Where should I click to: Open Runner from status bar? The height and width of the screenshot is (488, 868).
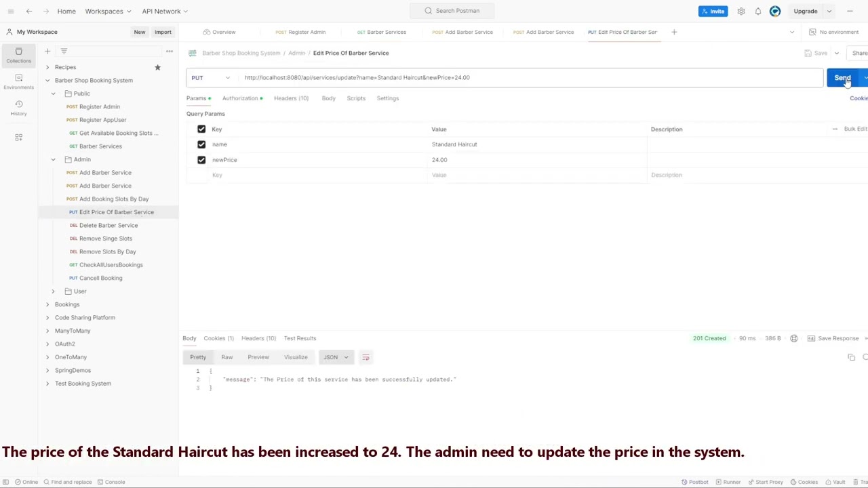[x=728, y=482]
